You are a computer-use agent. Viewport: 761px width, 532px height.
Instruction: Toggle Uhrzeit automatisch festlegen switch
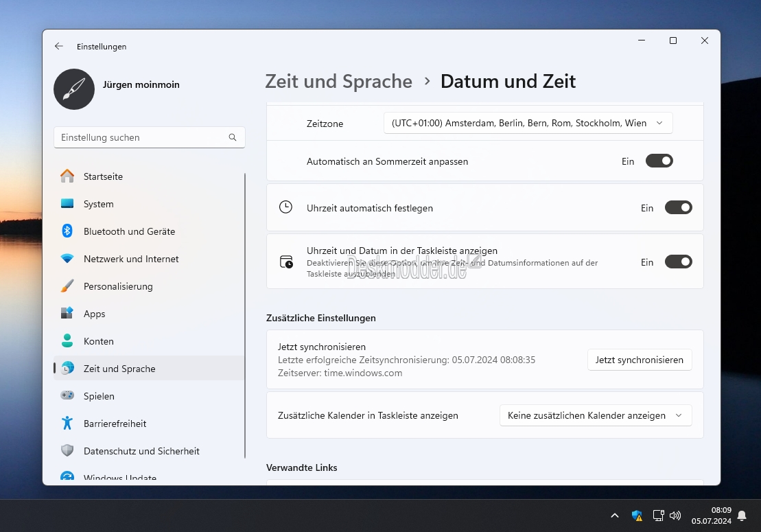pyautogui.click(x=679, y=208)
